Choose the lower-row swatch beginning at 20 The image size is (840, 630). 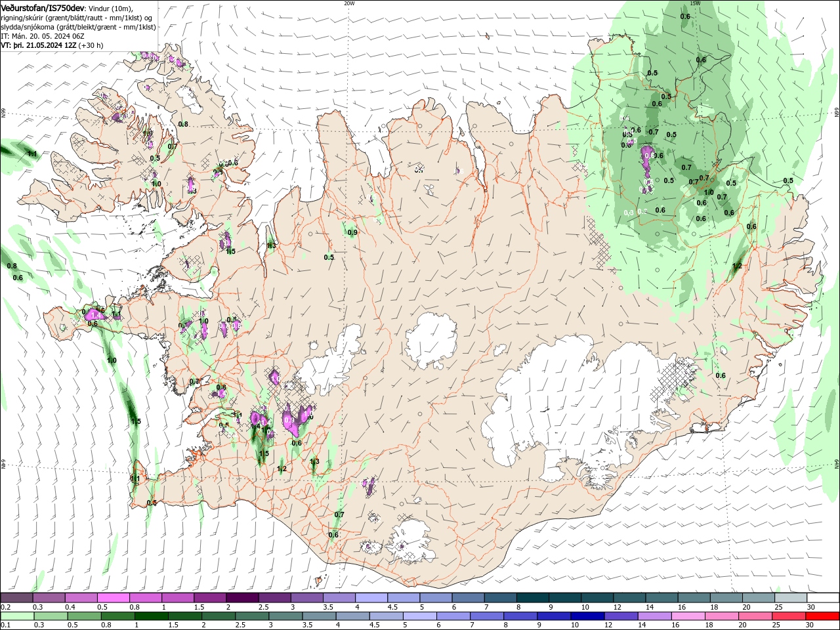click(754, 616)
